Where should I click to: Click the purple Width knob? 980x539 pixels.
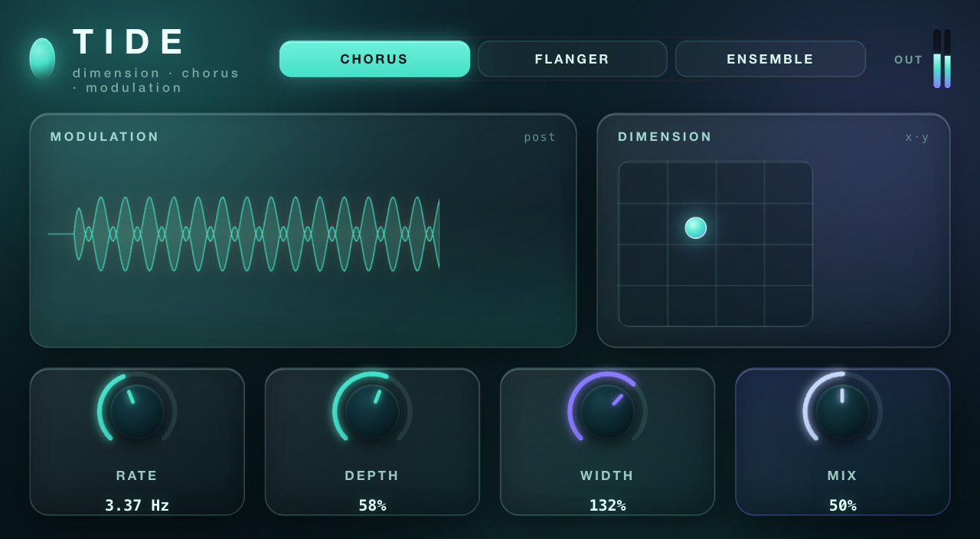coord(607,411)
